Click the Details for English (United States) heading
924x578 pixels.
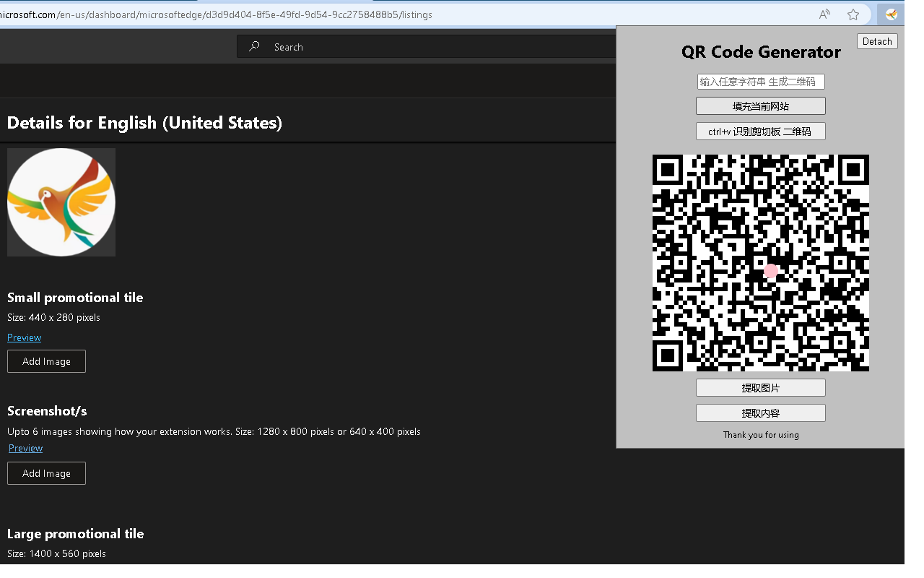(x=144, y=122)
